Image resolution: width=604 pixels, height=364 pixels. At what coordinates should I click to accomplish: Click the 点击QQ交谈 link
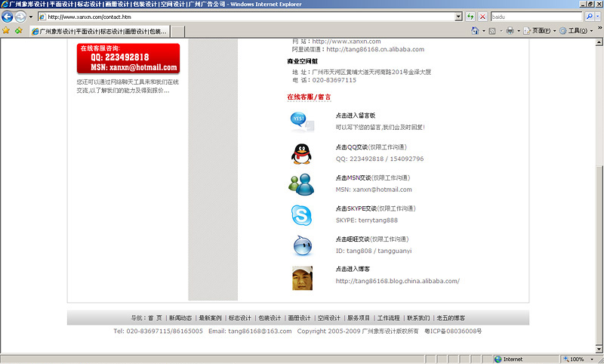[351, 147]
